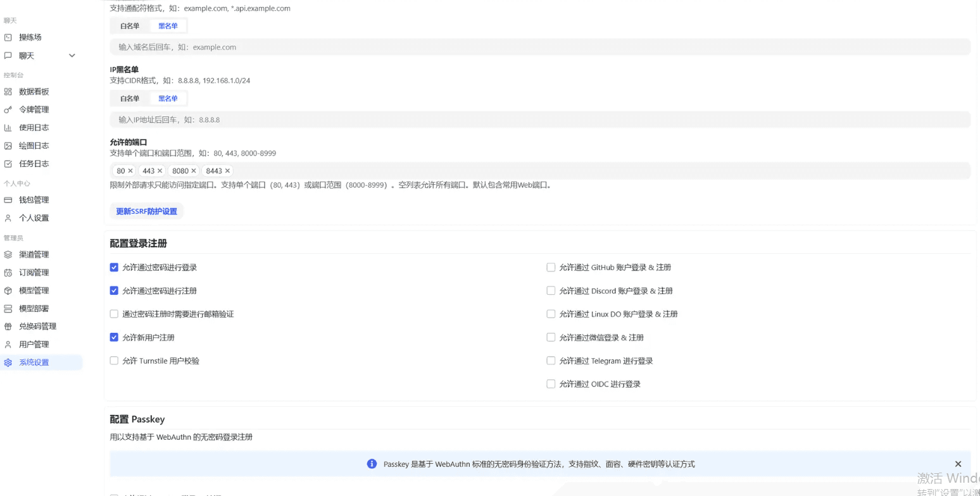Click the 模型部署 server icon
Screen dimensions: 980x496
click(8, 309)
